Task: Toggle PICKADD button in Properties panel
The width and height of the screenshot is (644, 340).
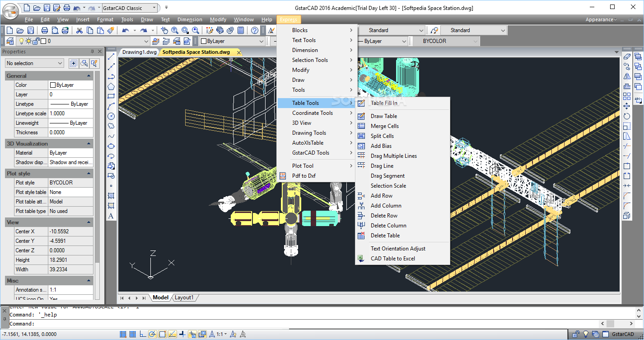Action: 74,63
